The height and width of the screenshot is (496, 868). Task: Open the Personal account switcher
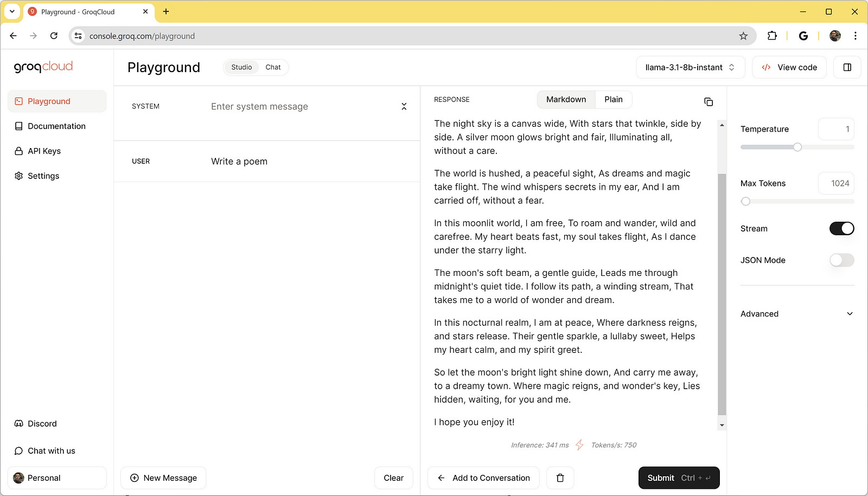pyautogui.click(x=57, y=478)
